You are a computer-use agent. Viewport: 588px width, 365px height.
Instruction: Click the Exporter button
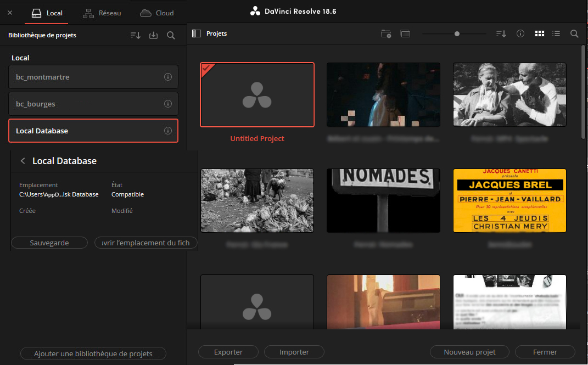click(x=228, y=352)
